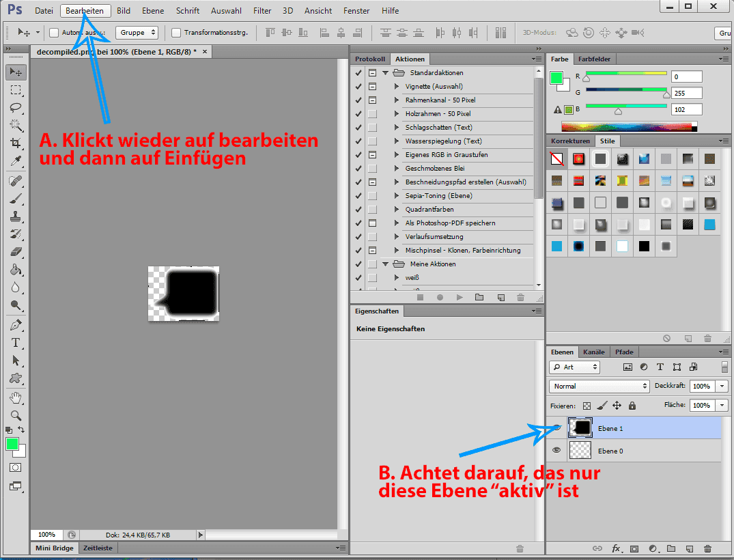Screen dimensions: 734x560
Task: Swap foreground and background colors
Action: click(21, 430)
